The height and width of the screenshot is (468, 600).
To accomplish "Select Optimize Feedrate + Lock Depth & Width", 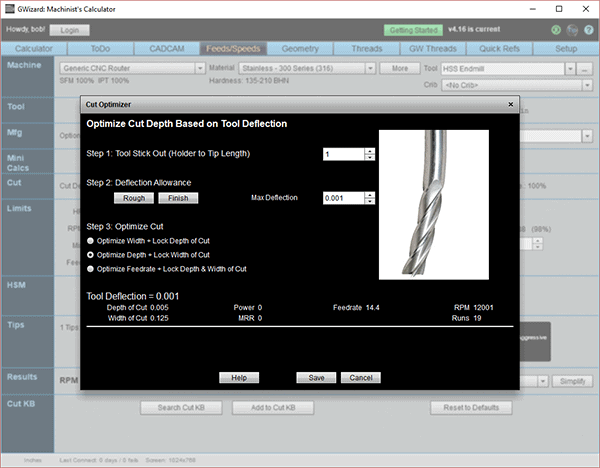I will pyautogui.click(x=90, y=269).
